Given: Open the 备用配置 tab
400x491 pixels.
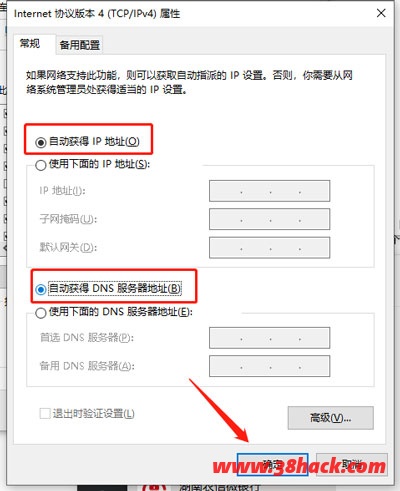Looking at the screenshot, I should (x=80, y=45).
